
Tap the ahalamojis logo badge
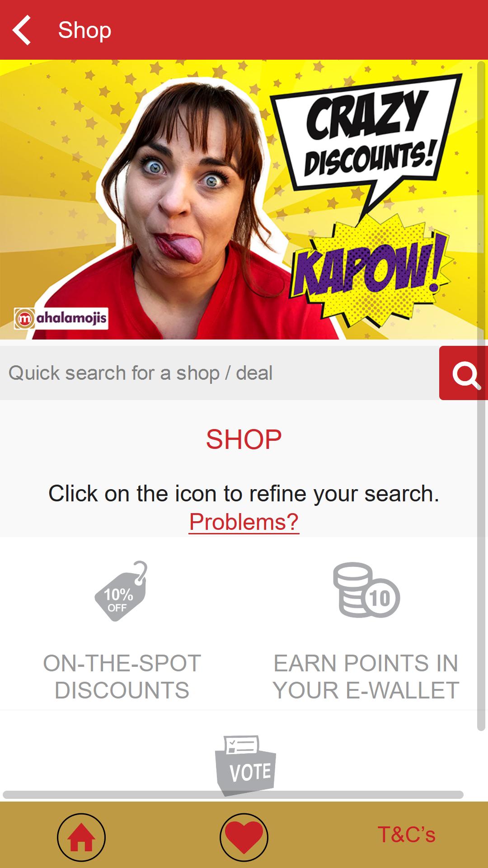pos(61,318)
